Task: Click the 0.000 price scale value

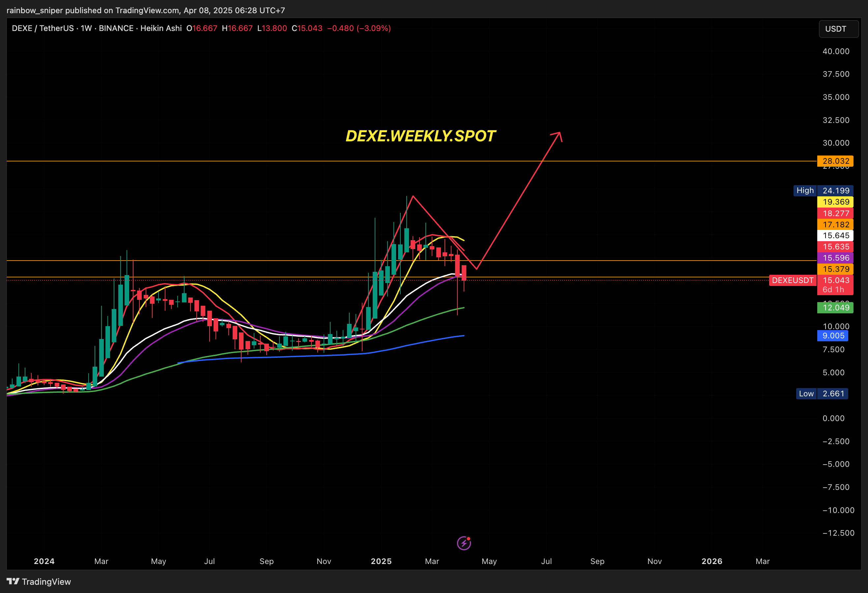Action: 833,418
